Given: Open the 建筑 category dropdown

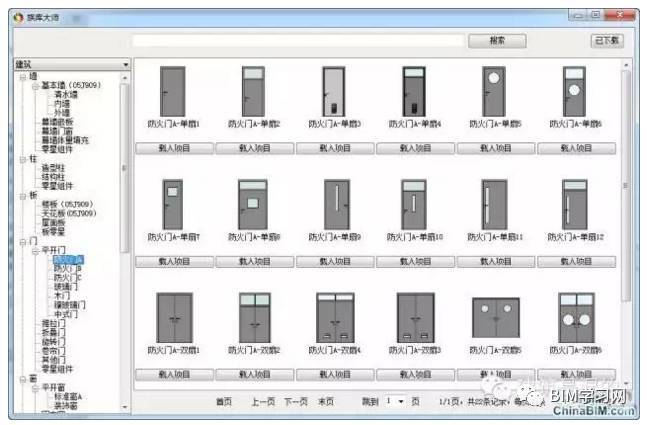Looking at the screenshot, I should pos(125,65).
